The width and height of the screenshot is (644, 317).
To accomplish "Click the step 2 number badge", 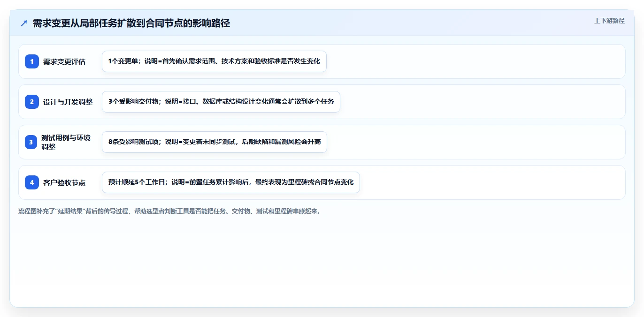I will [x=32, y=102].
